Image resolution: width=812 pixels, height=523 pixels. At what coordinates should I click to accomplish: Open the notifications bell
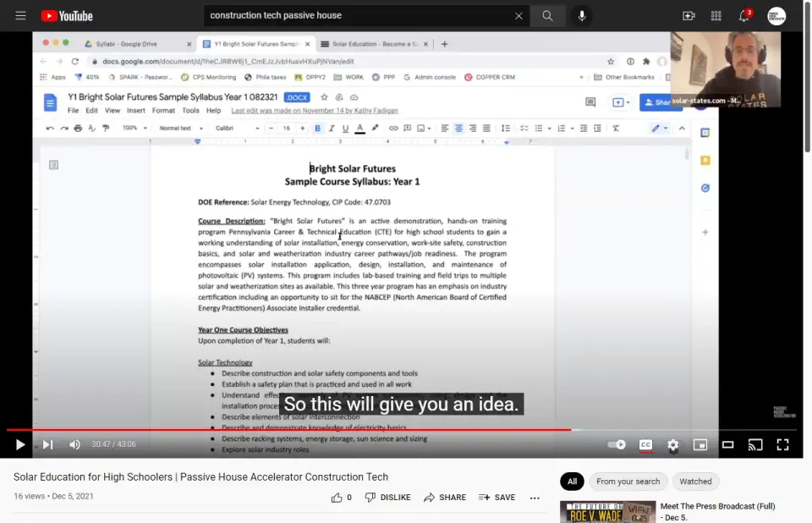[744, 16]
